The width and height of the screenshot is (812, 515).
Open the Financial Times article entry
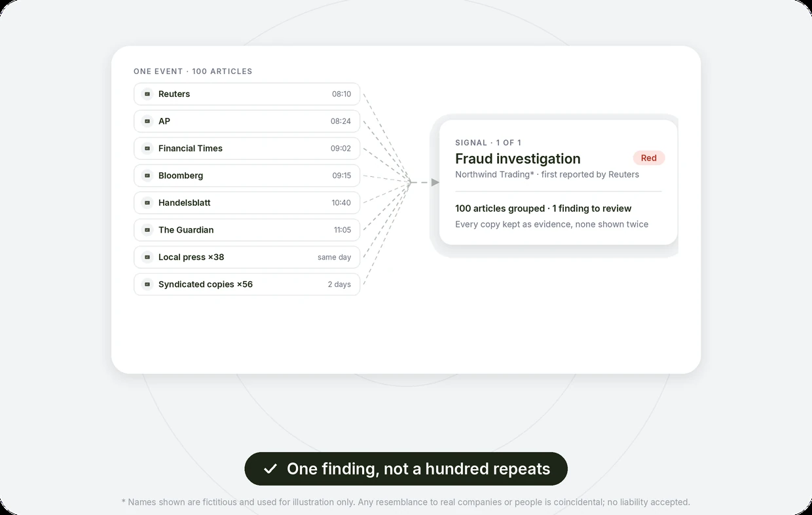[x=247, y=148]
